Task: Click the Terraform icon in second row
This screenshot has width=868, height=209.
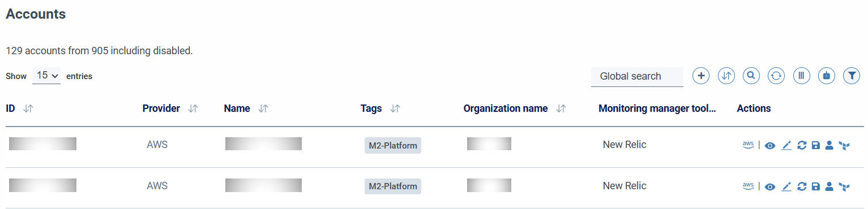Action: pyautogui.click(x=845, y=186)
